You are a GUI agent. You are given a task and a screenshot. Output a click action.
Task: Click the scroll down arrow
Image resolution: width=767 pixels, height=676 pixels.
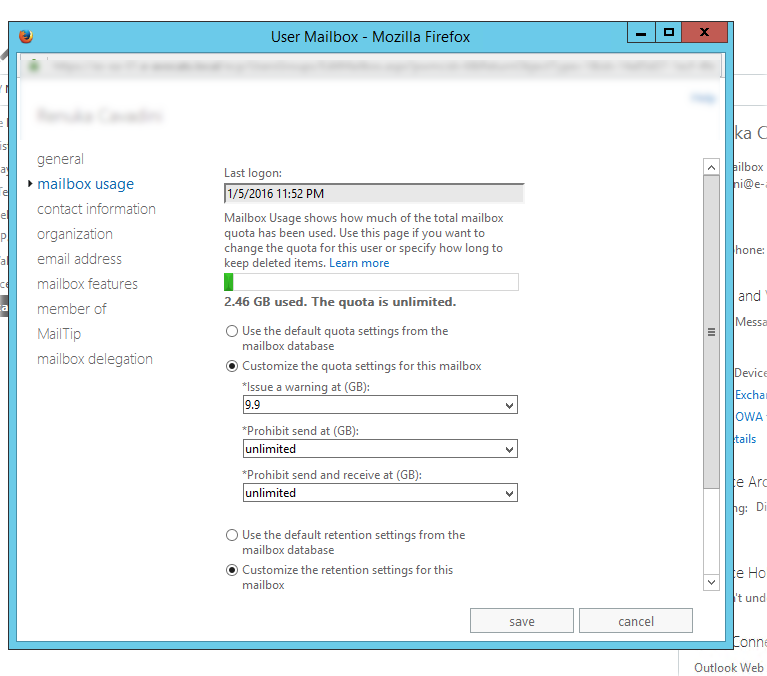tap(711, 582)
